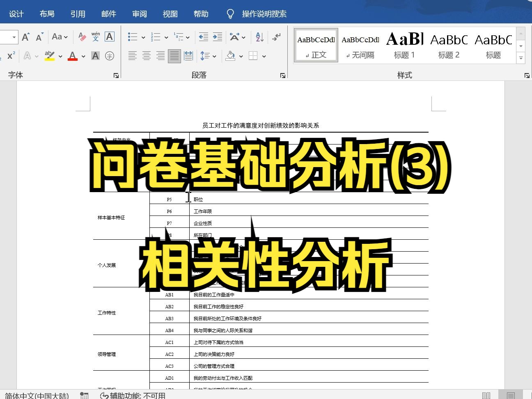Open the Paragraph dialog launcher
Viewport: 532px width, 399px height.
[283, 76]
